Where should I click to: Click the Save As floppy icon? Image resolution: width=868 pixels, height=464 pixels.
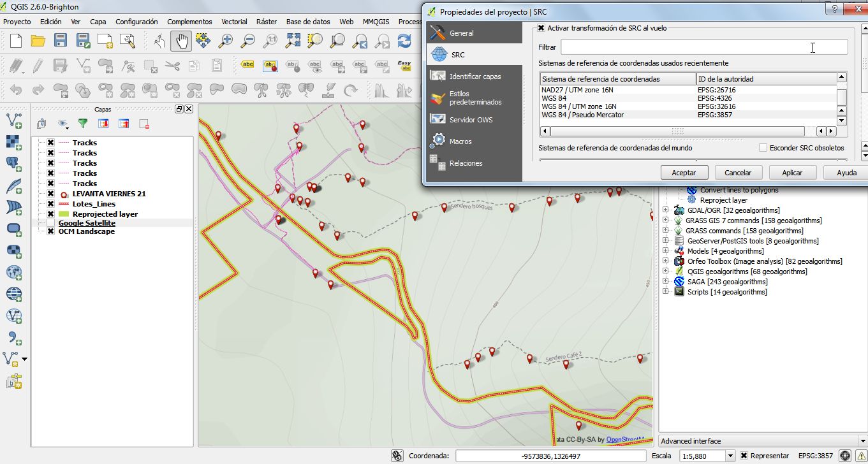(x=83, y=41)
